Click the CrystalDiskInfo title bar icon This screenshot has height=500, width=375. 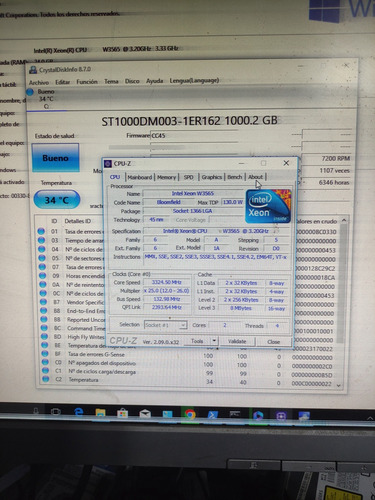click(33, 70)
